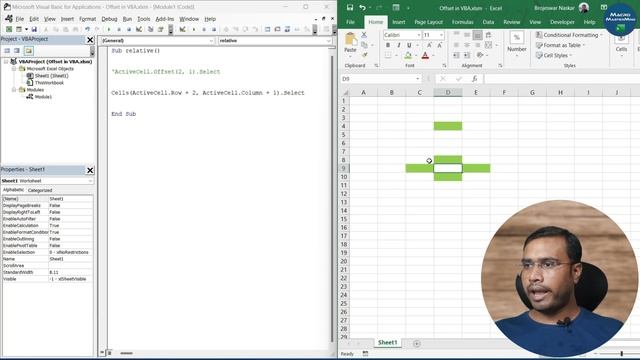Click the Select All corner triangle
Screen dimensions: 640x360
pyautogui.click(x=345, y=93)
